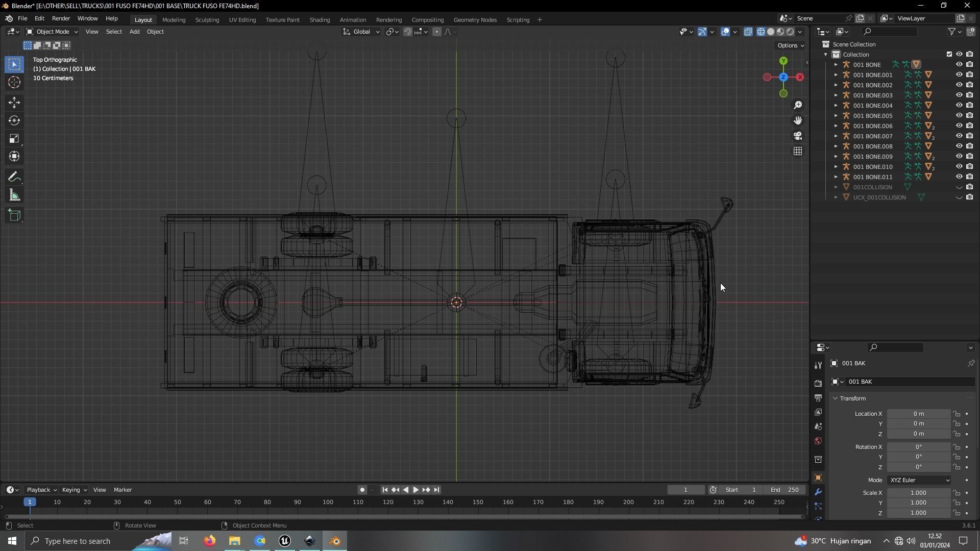Open the viewport Add menu
The height and width of the screenshot is (551, 980).
tap(134, 32)
